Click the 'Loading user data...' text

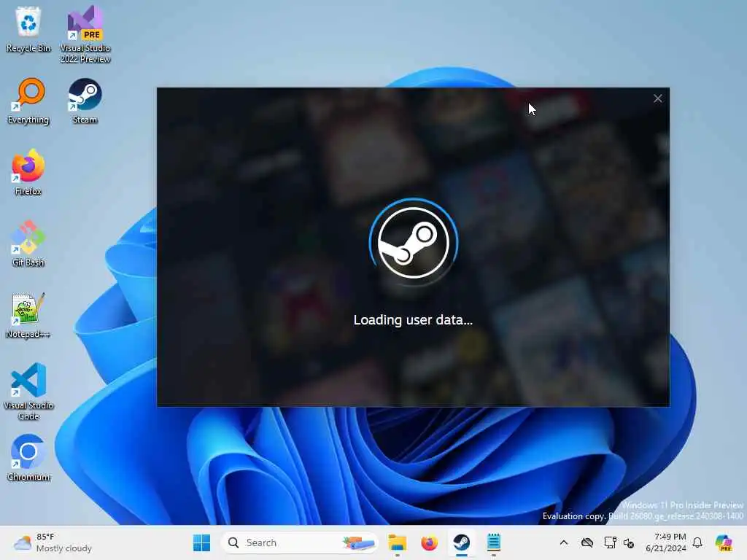[x=413, y=320]
